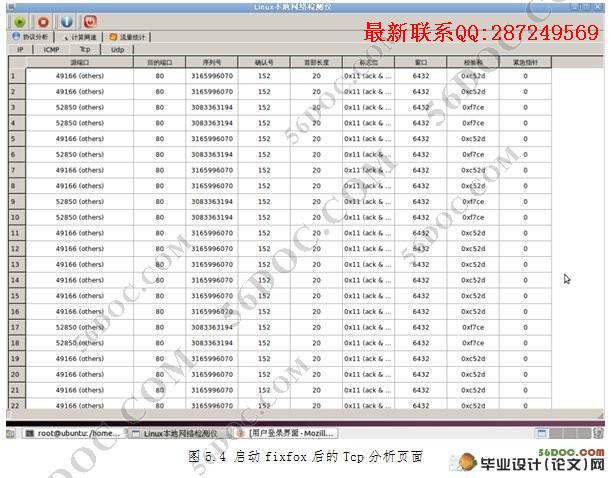Click checksum 0xc52d in row 19

(x=473, y=358)
